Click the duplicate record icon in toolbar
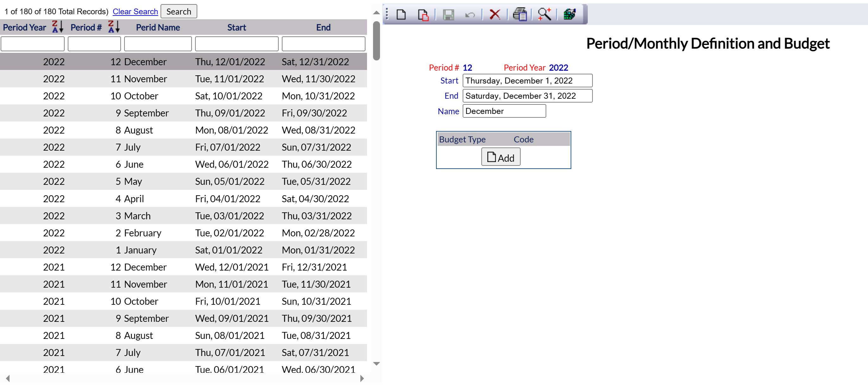Viewport: 868px width, 387px height. (x=423, y=15)
